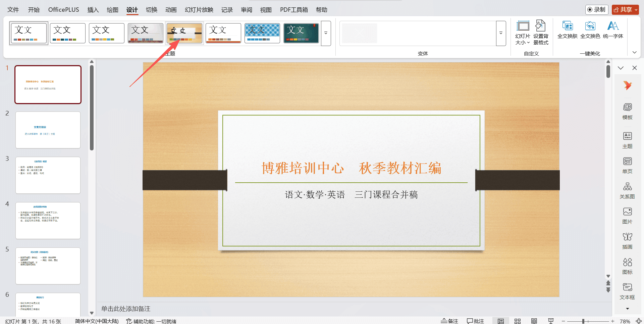Choose the fourth gray textured theme
The height and width of the screenshot is (324, 644).
point(146,33)
